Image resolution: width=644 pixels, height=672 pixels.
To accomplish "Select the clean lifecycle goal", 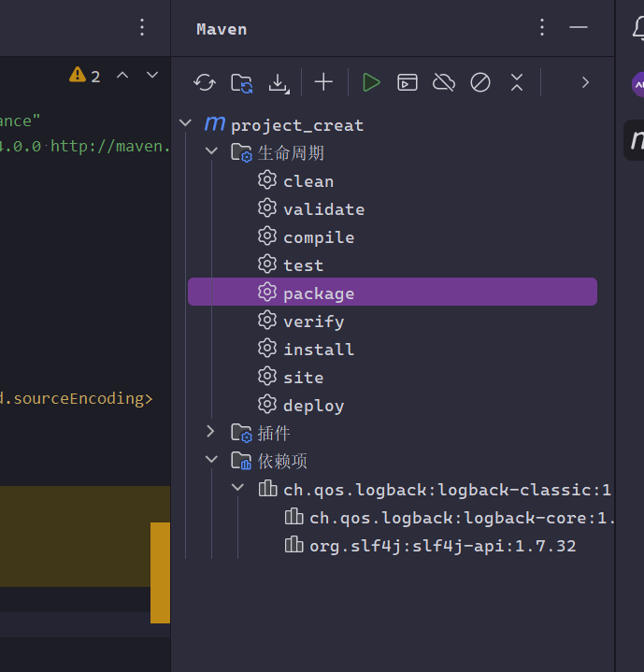I will (308, 181).
